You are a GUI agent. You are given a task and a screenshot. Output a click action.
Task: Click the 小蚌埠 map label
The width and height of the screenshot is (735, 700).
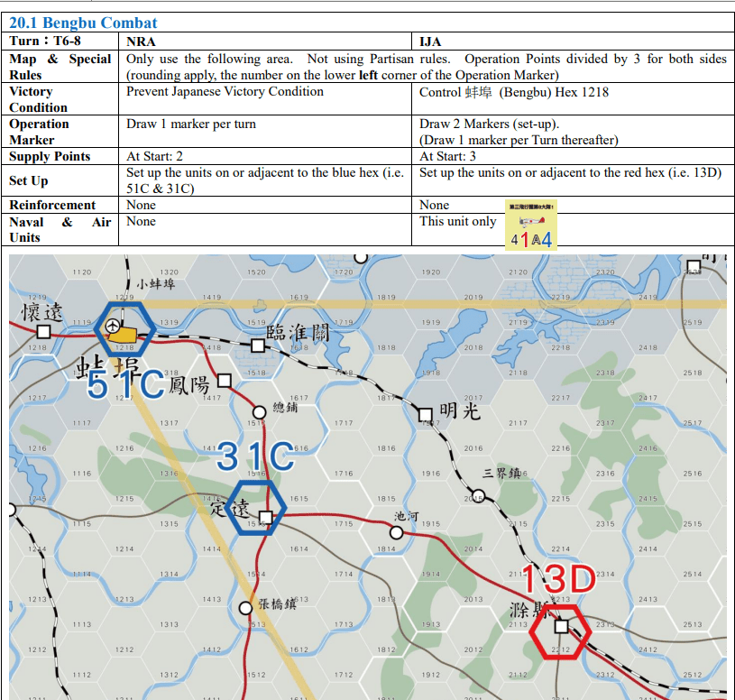click(156, 284)
